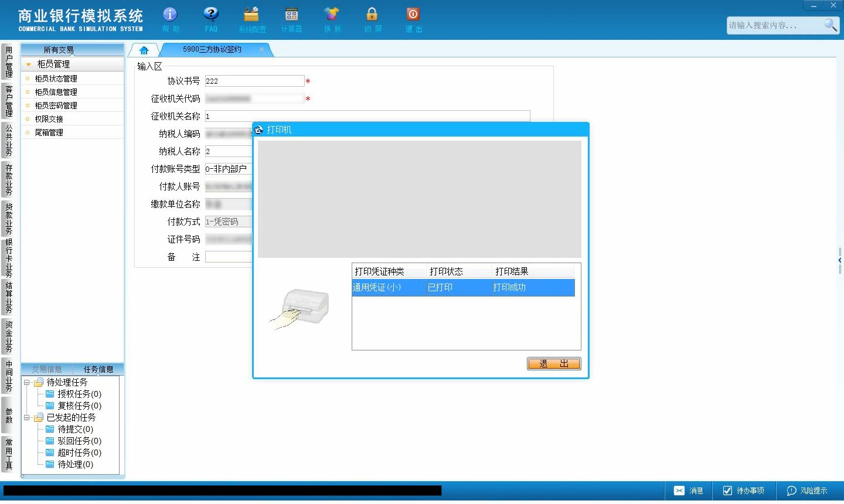The height and width of the screenshot is (504, 844).
Task: Collapse the 柜员管理 section arrow
Action: pos(28,64)
